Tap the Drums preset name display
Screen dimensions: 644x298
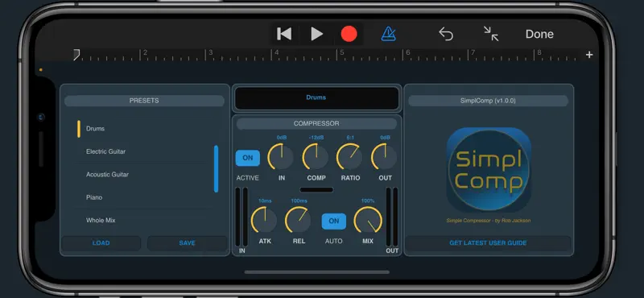click(316, 97)
